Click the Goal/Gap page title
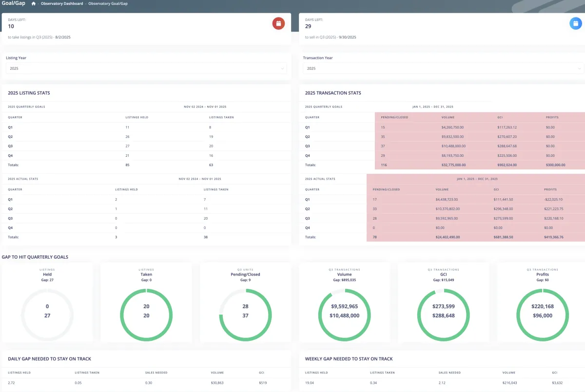Viewport: 585px width, 392px height. pyautogui.click(x=13, y=3)
